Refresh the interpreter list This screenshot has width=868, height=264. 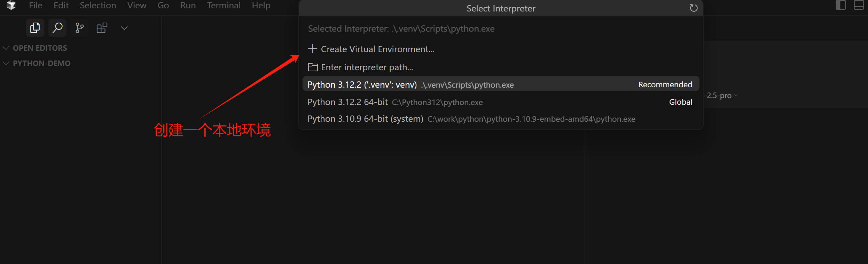694,8
